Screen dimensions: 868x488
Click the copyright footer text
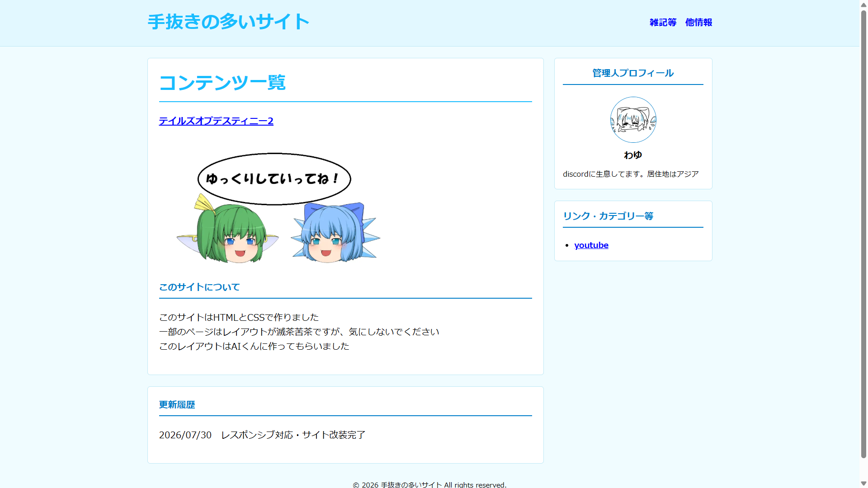pyautogui.click(x=429, y=484)
